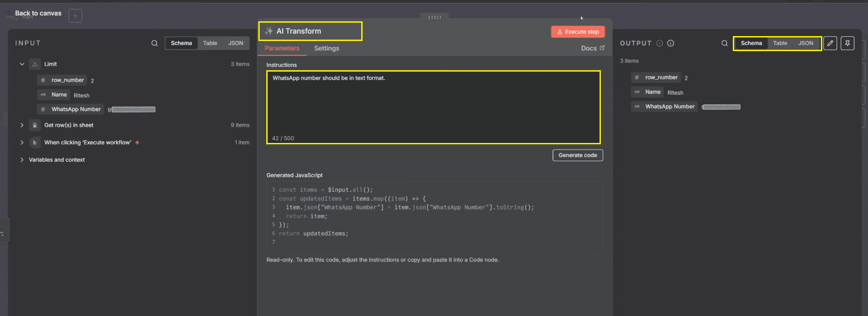Expand Variables and context
Image resolution: width=868 pixels, height=316 pixels.
pos(22,160)
